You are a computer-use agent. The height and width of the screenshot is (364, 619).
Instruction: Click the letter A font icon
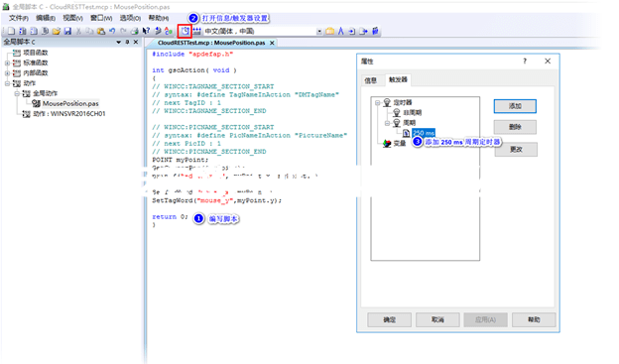(340, 31)
